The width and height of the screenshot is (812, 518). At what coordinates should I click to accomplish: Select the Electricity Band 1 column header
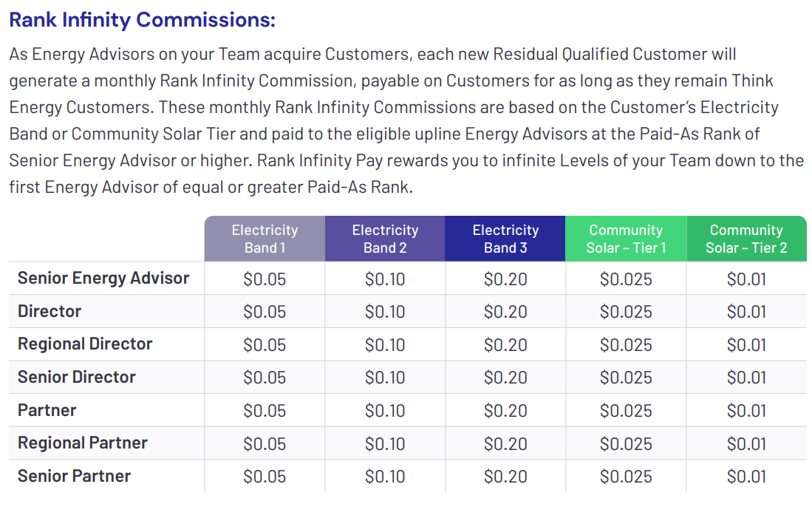pyautogui.click(x=265, y=239)
